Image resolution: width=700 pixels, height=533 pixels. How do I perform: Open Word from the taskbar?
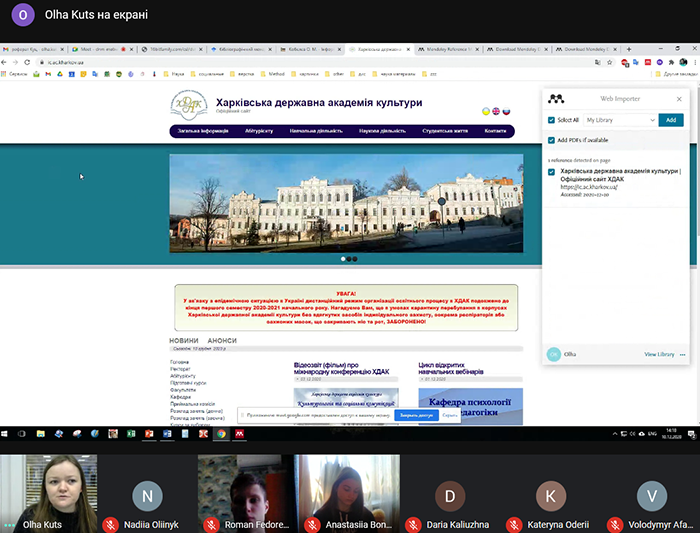coord(167,433)
